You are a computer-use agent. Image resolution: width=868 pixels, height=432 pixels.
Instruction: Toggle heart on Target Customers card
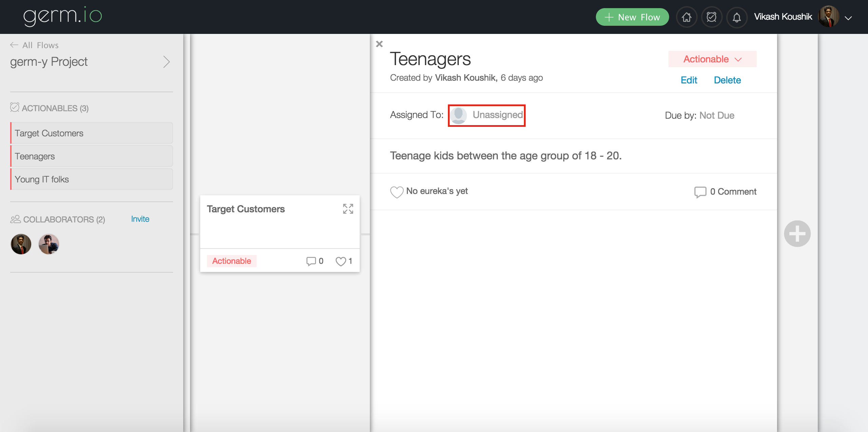[341, 261]
